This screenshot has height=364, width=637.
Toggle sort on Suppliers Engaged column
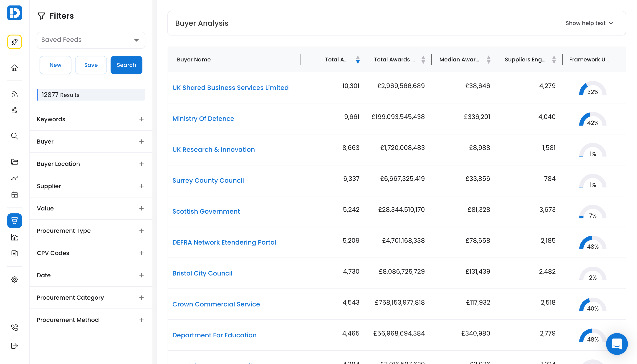click(554, 60)
